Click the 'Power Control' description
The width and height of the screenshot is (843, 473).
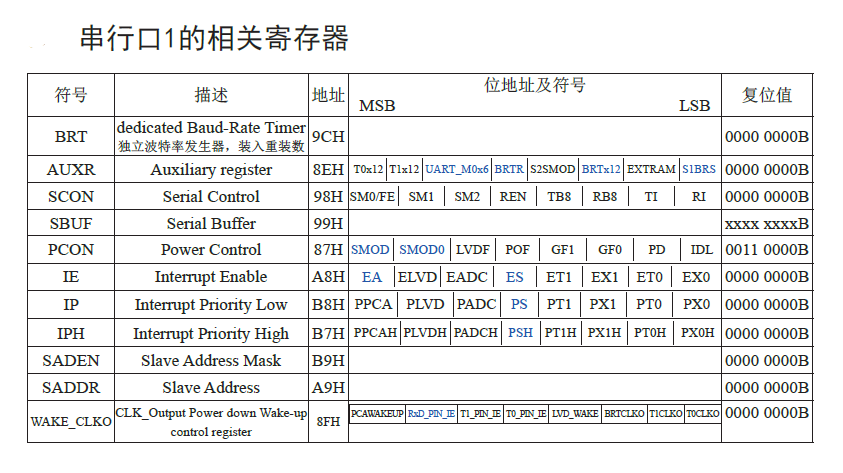pos(211,250)
